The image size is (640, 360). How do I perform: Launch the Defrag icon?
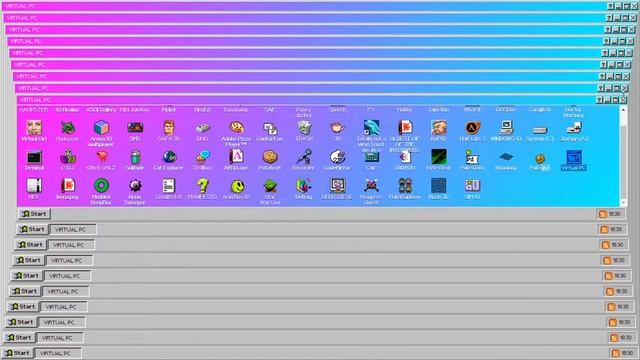[304, 186]
